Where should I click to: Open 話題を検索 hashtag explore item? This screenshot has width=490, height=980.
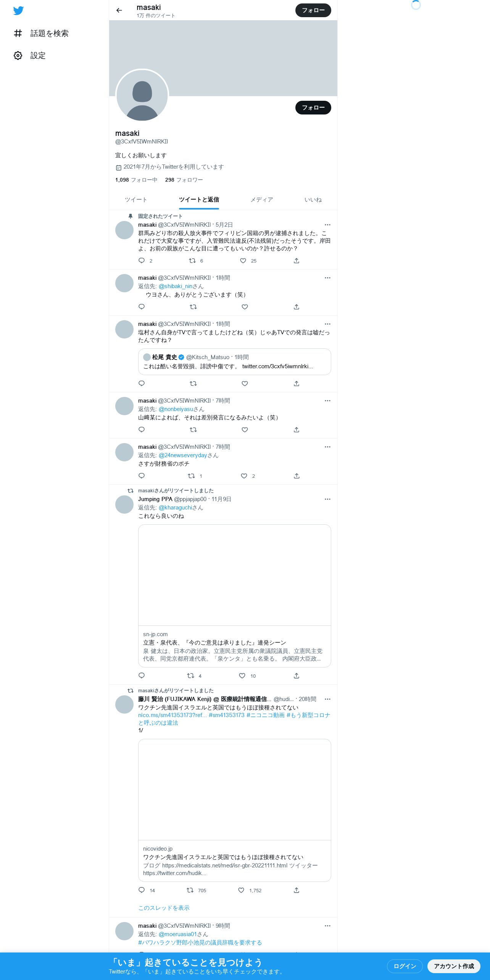tap(41, 34)
